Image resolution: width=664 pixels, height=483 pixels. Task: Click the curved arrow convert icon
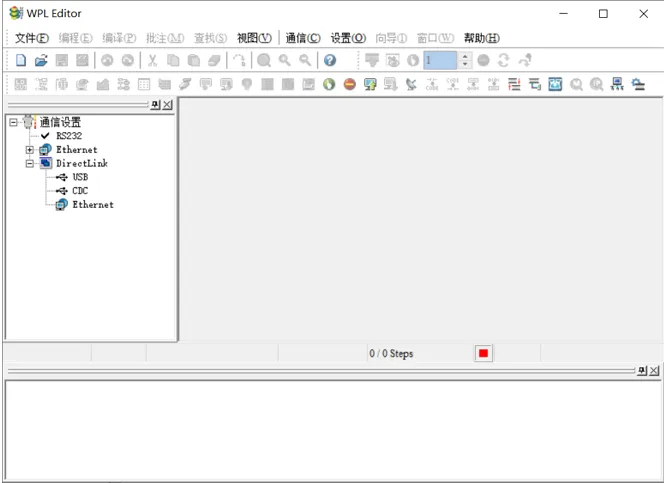(x=239, y=61)
